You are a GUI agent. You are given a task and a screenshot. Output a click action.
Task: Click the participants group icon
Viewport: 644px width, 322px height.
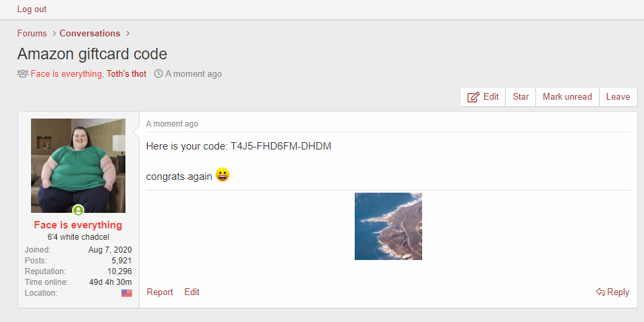[22, 74]
